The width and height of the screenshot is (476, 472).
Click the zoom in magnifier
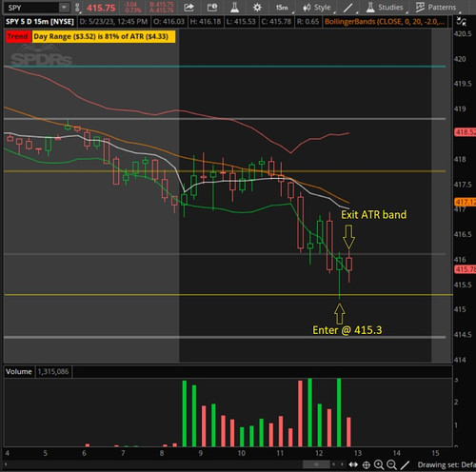click(x=379, y=465)
